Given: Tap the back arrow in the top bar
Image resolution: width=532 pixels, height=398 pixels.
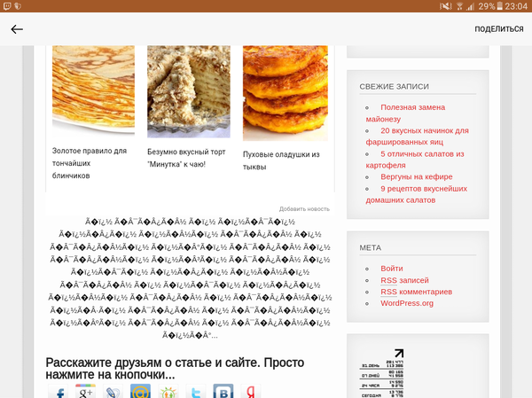Looking at the screenshot, I should point(17,29).
